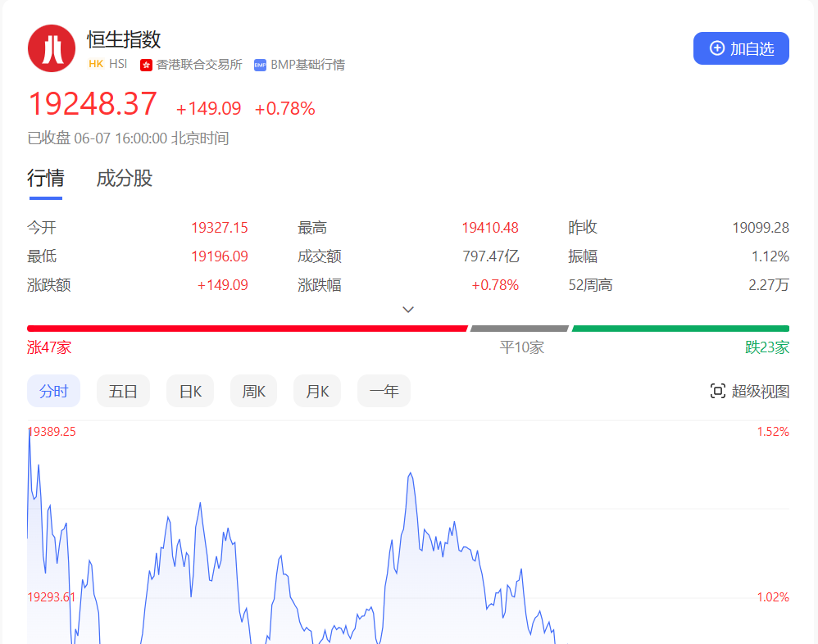The image size is (818, 644).
Task: Select the 日K chart view
Action: click(x=190, y=391)
